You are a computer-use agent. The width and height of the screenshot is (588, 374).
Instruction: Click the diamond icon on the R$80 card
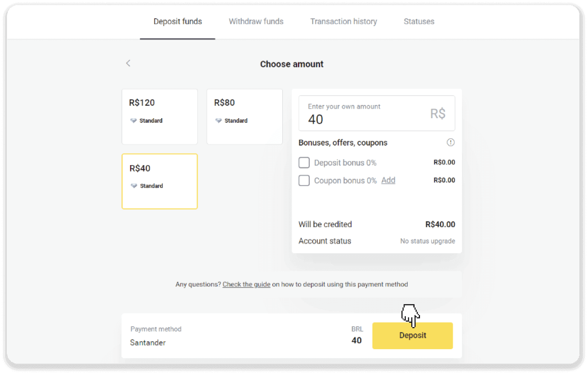(218, 120)
